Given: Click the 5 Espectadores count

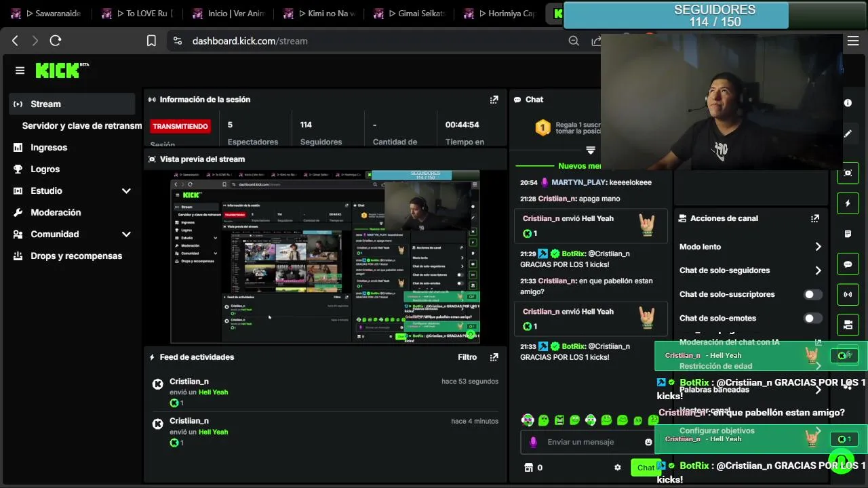Looking at the screenshot, I should tap(230, 125).
